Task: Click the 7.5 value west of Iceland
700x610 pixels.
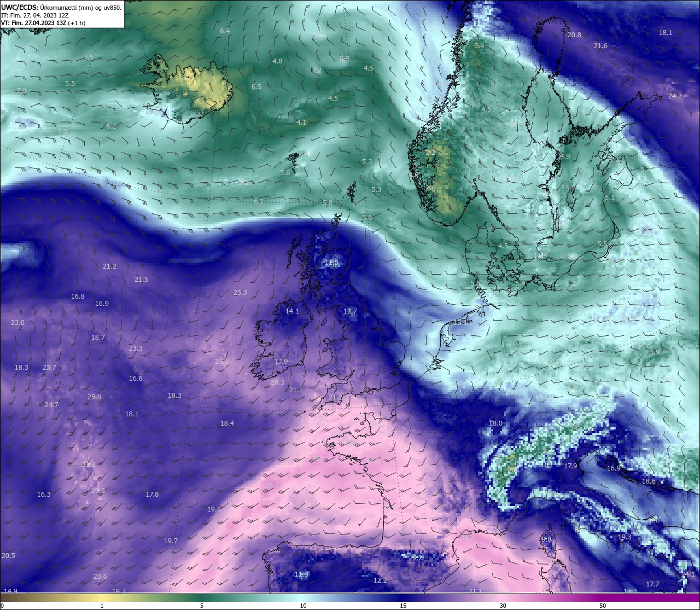Action: tap(89, 57)
